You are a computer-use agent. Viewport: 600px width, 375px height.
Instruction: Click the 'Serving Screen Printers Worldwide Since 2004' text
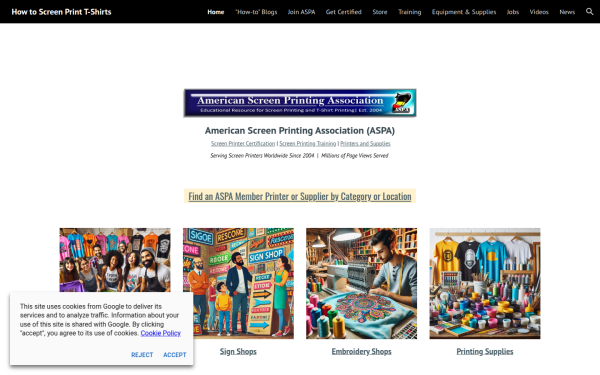tap(262, 155)
